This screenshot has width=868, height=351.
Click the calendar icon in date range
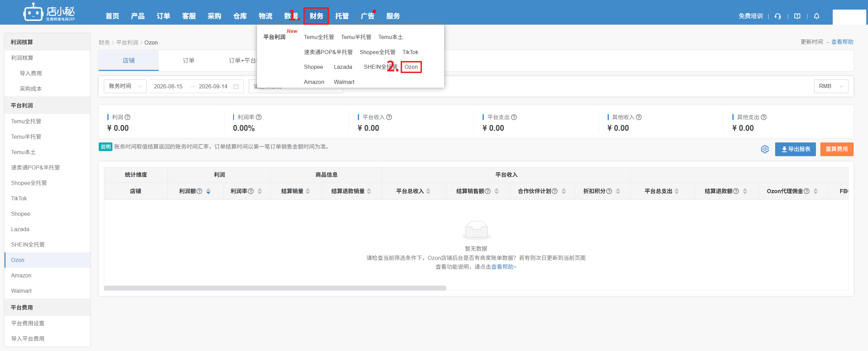236,86
